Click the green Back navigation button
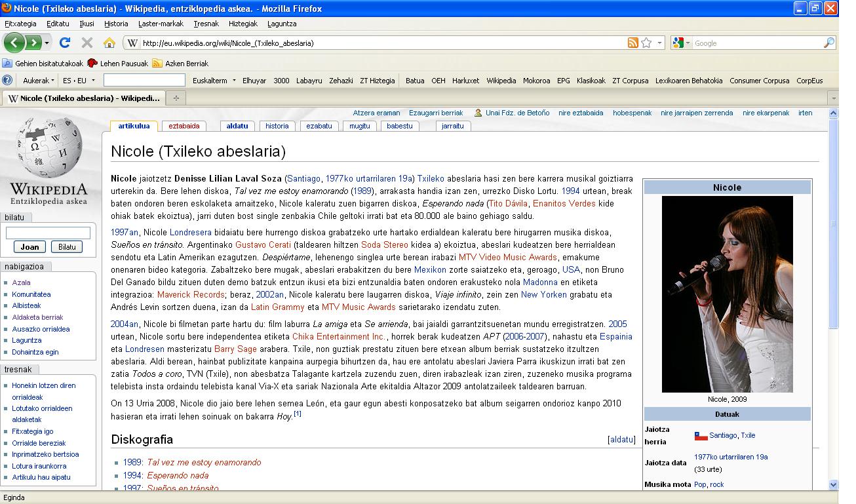Viewport: 856px width, 504px height. [x=14, y=43]
